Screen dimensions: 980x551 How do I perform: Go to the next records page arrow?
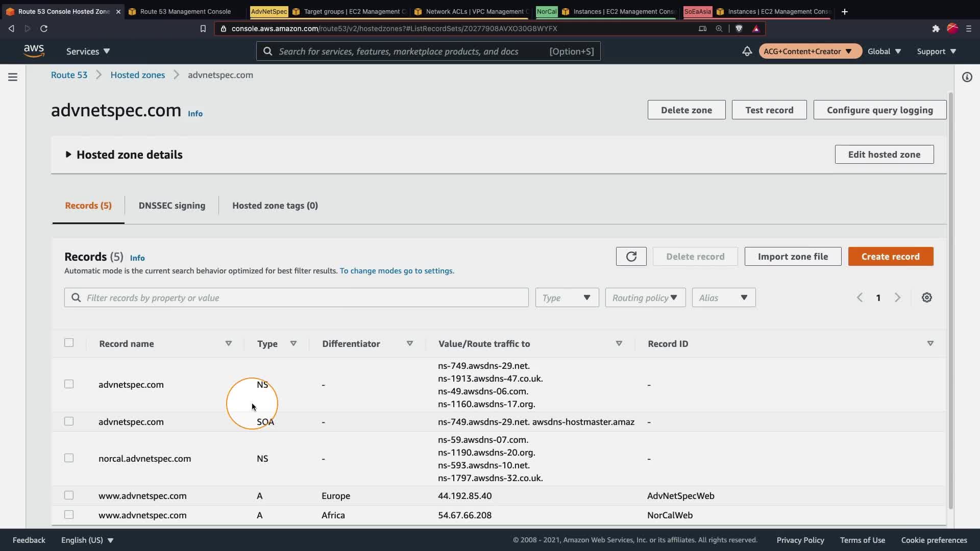(x=897, y=297)
